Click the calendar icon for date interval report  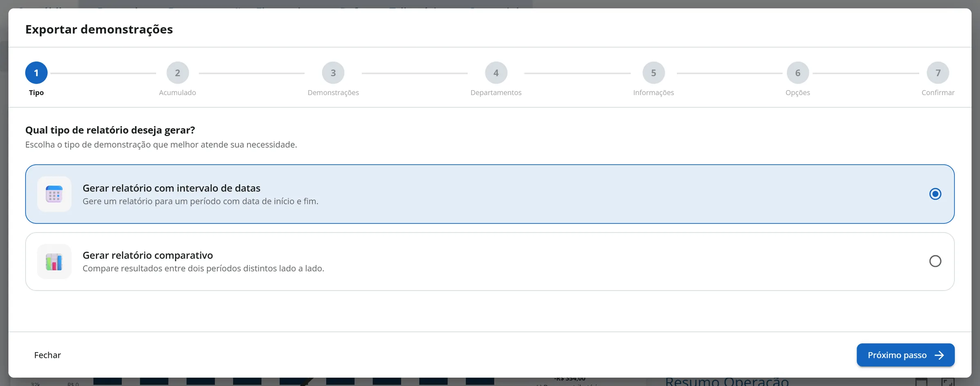click(54, 194)
